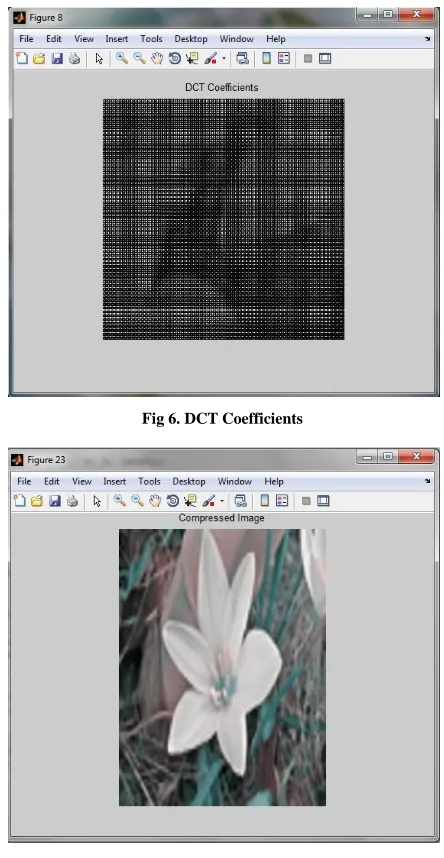Click Print icon in Figure 8 toolbar

click(x=74, y=59)
